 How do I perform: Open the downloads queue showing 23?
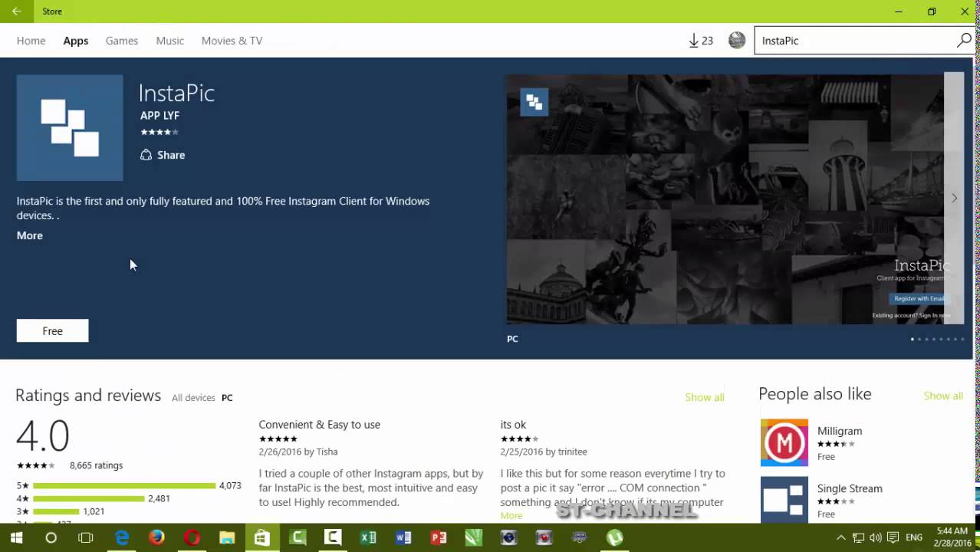701,41
